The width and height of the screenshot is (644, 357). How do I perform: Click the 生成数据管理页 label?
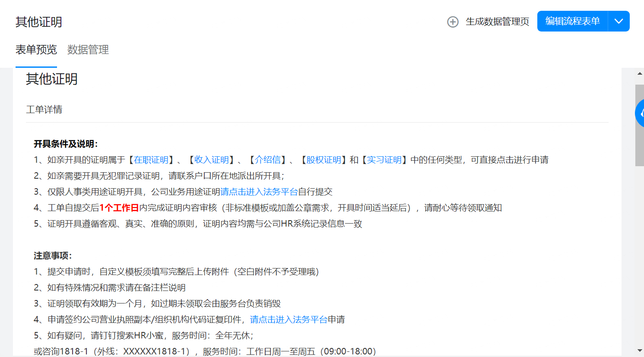pyautogui.click(x=497, y=22)
